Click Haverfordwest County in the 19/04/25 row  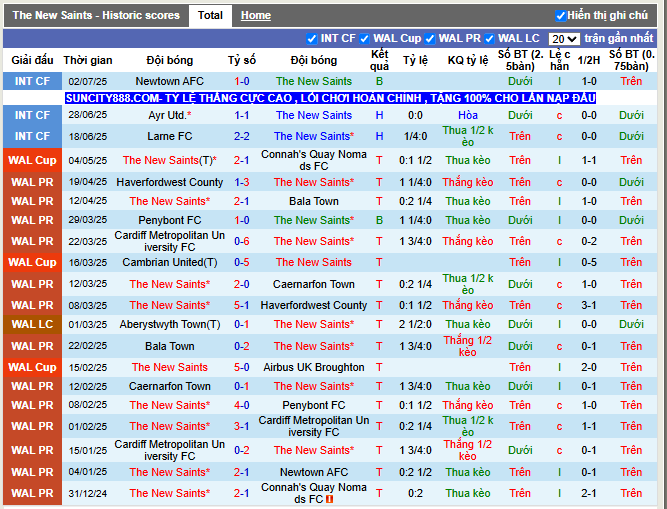coord(169,182)
